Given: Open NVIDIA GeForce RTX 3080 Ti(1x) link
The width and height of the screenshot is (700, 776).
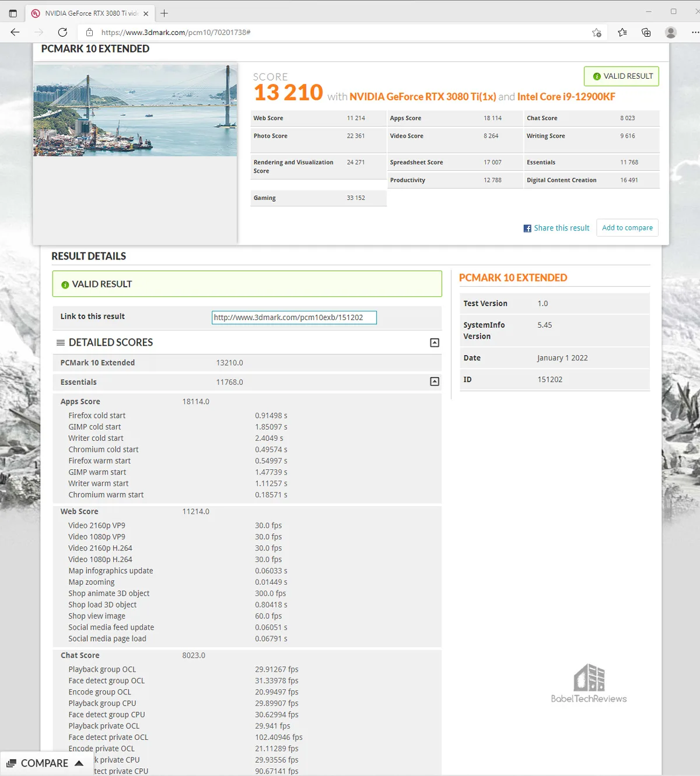Looking at the screenshot, I should 422,97.
